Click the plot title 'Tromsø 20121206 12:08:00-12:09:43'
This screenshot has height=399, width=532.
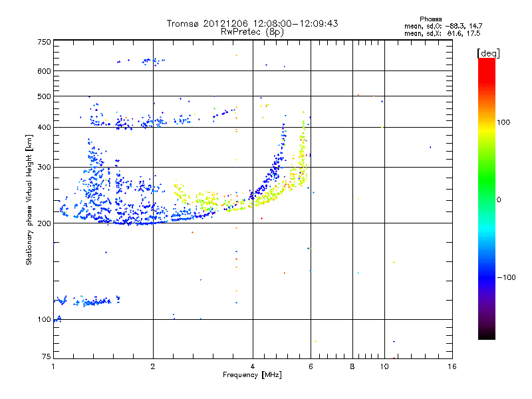click(x=252, y=23)
